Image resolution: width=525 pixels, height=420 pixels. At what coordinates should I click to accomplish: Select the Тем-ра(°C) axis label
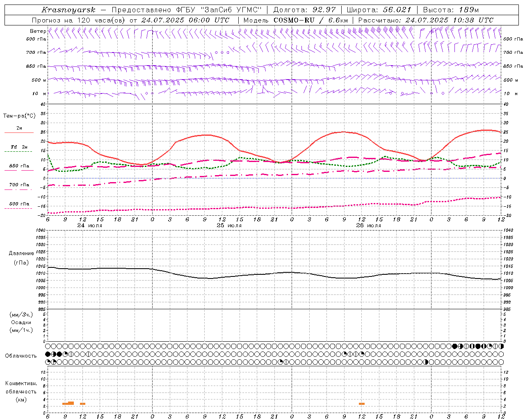[x=19, y=116]
